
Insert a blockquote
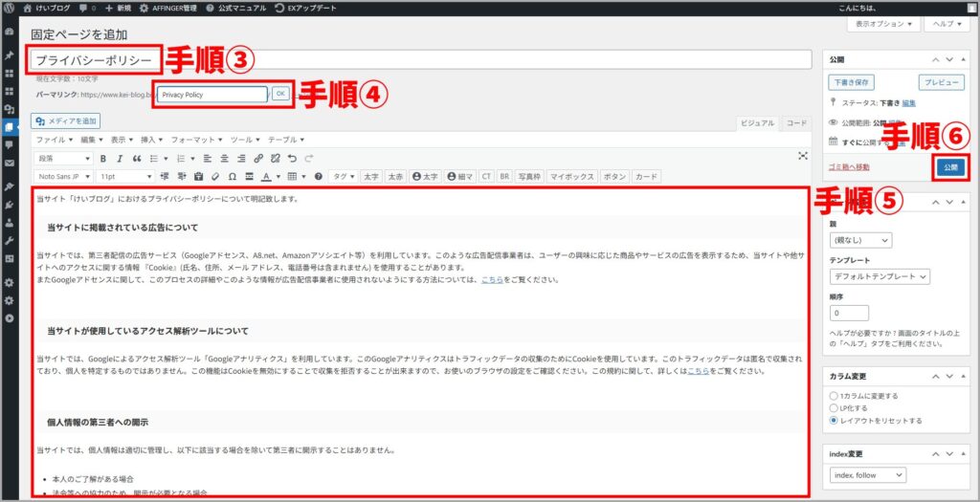point(137,159)
